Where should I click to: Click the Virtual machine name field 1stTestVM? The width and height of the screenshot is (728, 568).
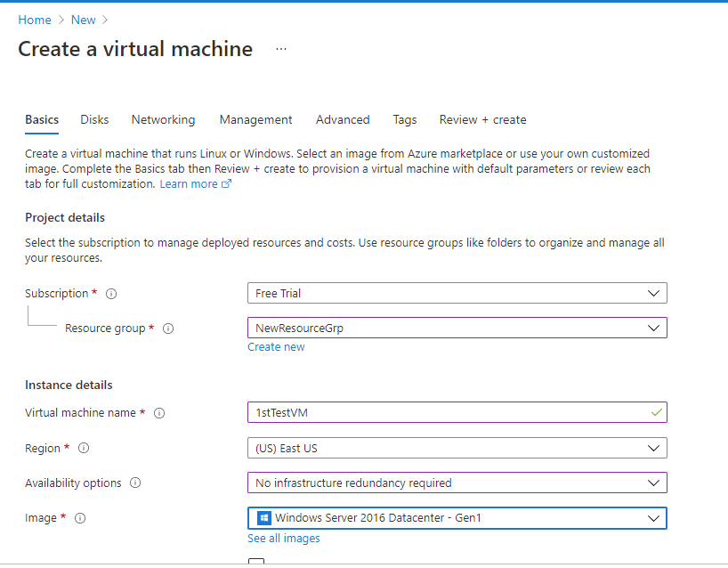point(457,412)
